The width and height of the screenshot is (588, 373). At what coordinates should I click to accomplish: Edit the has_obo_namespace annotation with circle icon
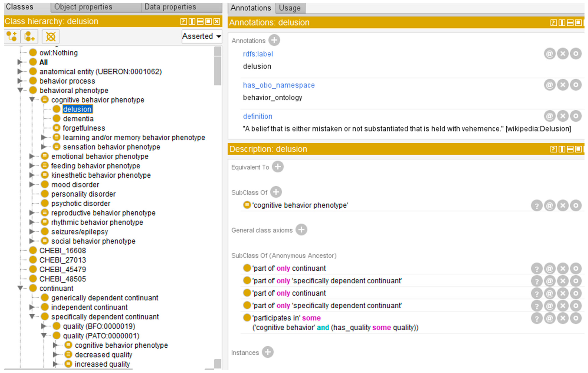(x=576, y=85)
